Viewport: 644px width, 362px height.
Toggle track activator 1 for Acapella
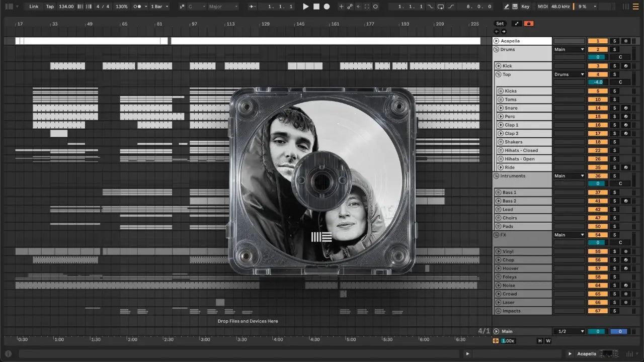(598, 41)
